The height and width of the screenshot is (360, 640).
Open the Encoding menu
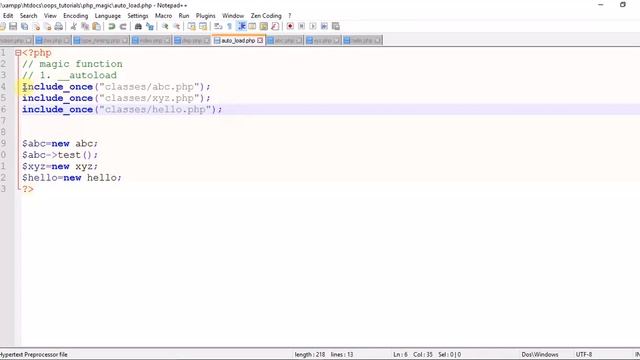pyautogui.click(x=76, y=16)
